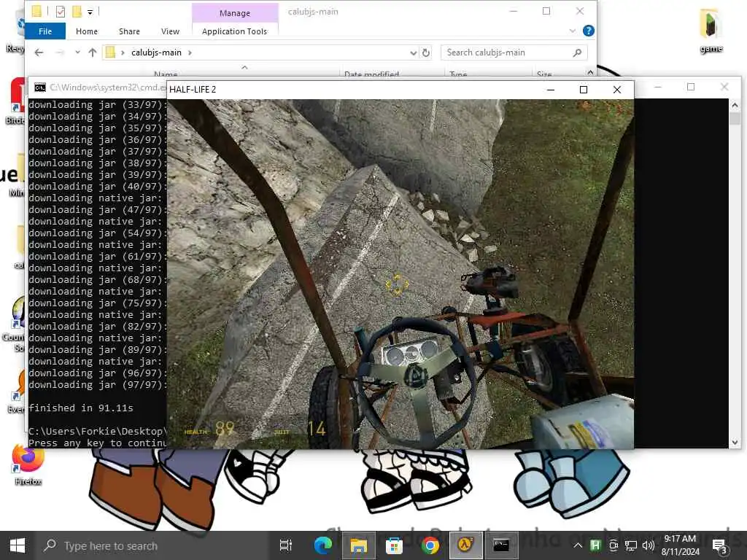The width and height of the screenshot is (747, 560).
Task: Close the HALF-LIFE 2 window
Action: [617, 90]
